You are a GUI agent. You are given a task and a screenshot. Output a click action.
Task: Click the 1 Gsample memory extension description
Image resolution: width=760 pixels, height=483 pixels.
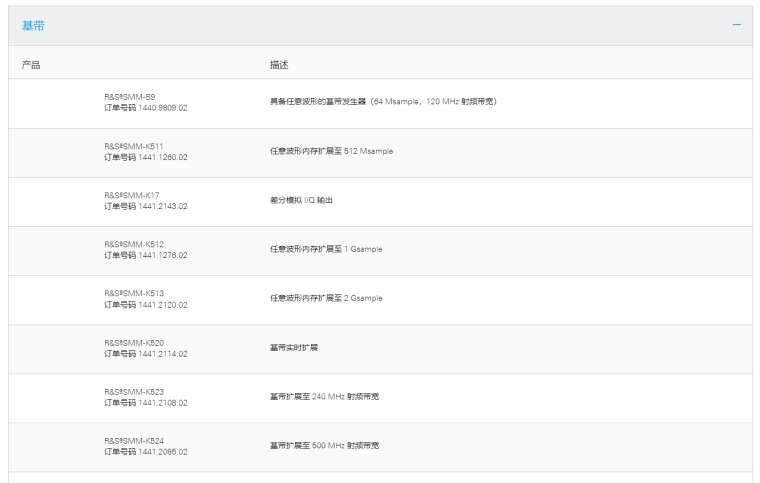coord(326,249)
